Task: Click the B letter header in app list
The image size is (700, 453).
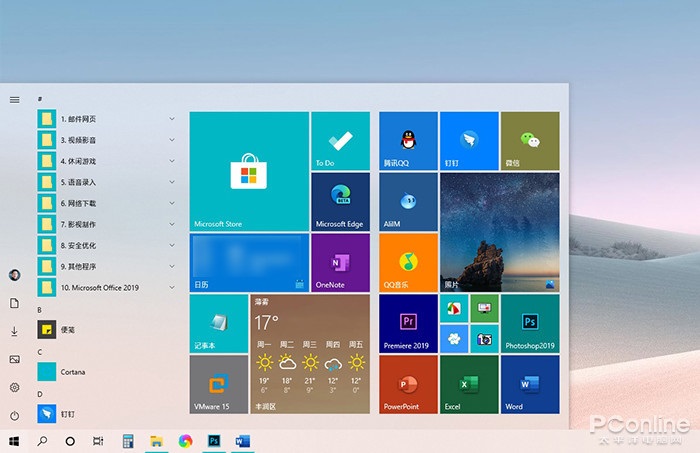Action: tap(40, 310)
